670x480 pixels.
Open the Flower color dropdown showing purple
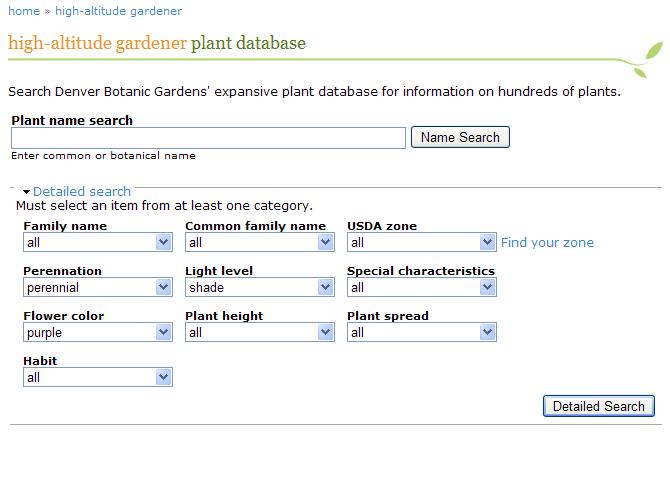tap(98, 332)
